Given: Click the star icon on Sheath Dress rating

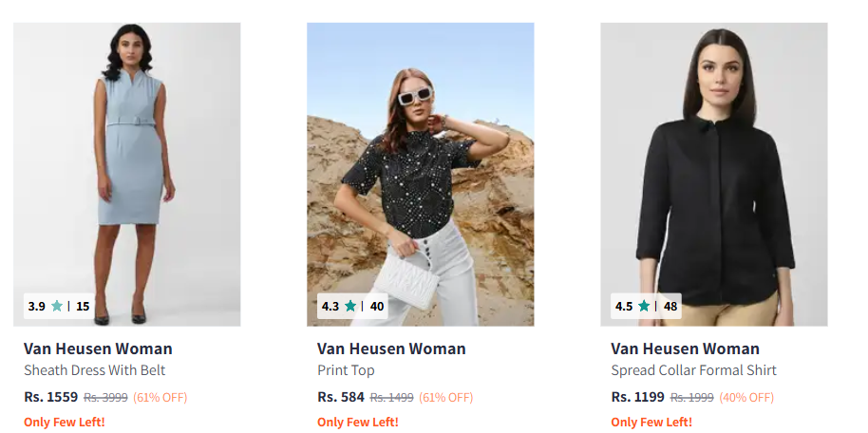Looking at the screenshot, I should coord(57,306).
